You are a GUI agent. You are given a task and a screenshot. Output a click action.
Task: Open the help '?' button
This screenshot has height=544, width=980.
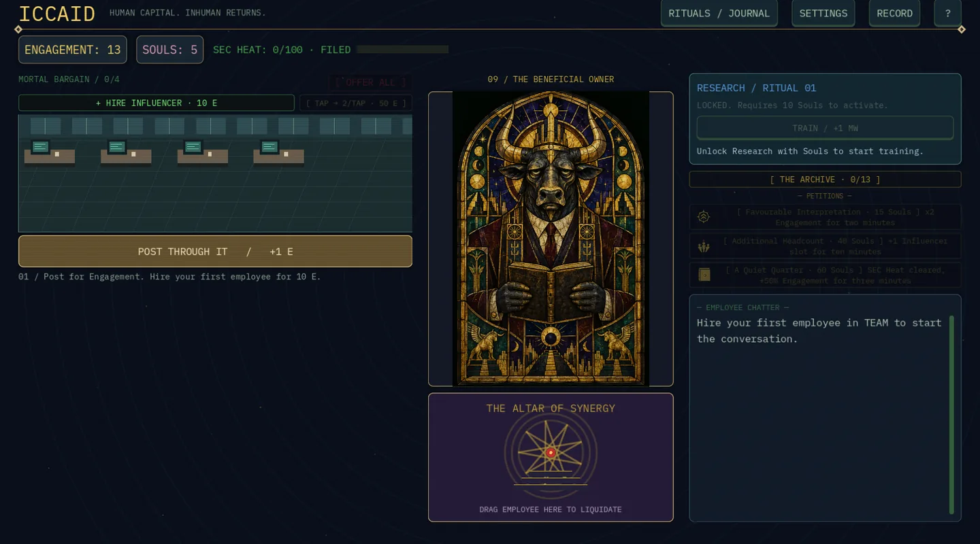click(x=947, y=14)
